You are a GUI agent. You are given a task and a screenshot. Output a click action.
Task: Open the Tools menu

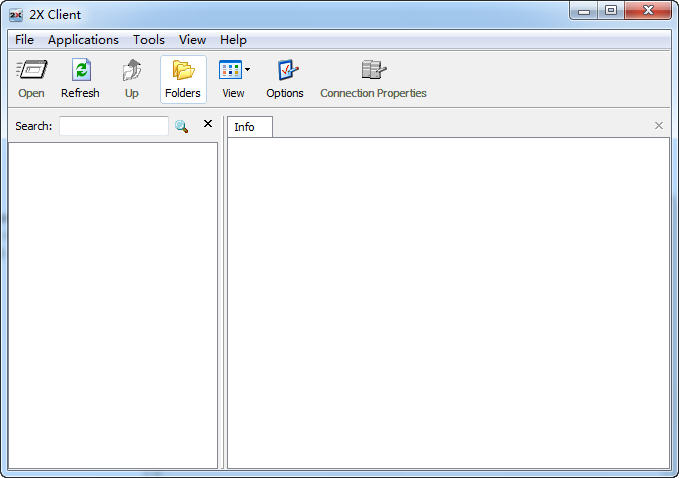tap(149, 40)
